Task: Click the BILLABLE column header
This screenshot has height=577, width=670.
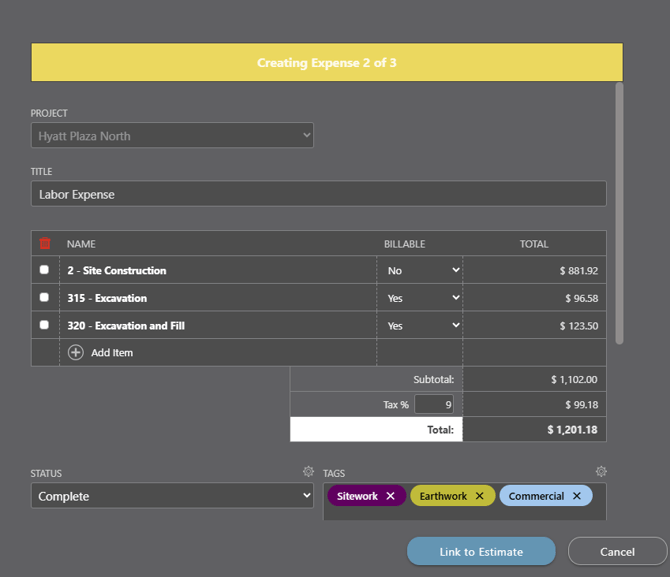Action: [404, 244]
